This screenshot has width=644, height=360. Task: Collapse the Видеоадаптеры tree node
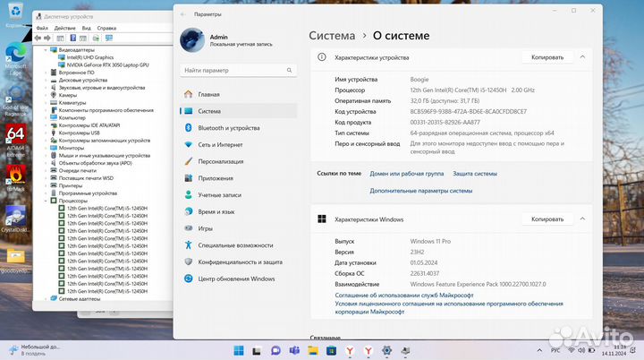pyautogui.click(x=47, y=49)
